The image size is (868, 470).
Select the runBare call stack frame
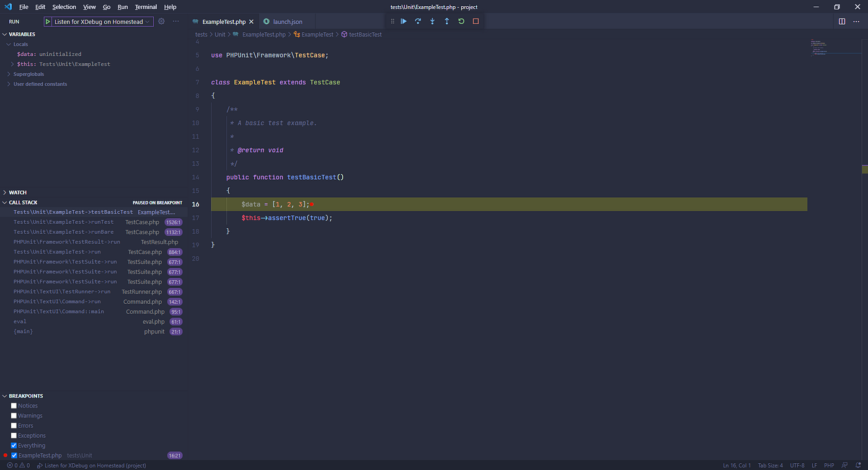93,232
